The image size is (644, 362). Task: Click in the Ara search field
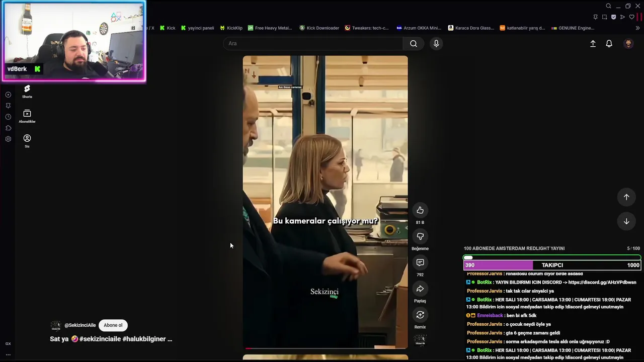coord(313,43)
